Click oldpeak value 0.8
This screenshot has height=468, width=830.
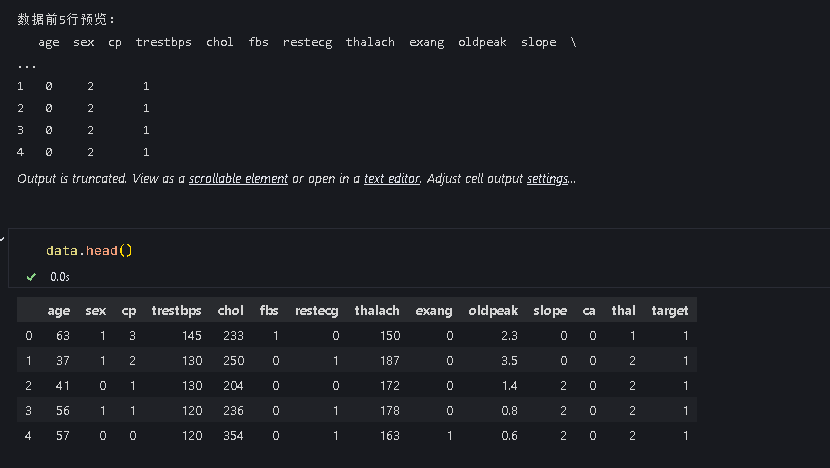[509, 410]
